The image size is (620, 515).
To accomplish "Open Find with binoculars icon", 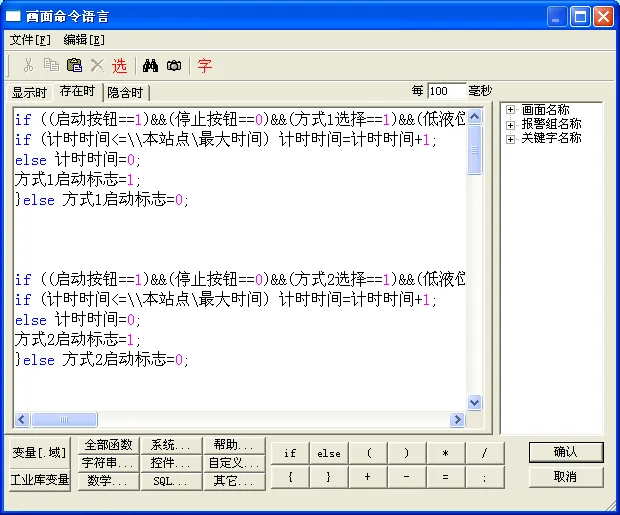I will coord(150,65).
